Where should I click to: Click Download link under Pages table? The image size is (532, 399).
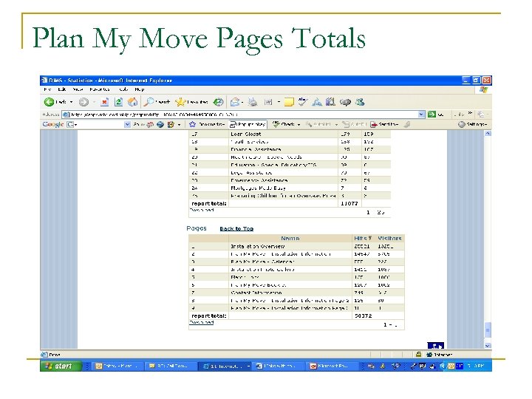click(202, 322)
